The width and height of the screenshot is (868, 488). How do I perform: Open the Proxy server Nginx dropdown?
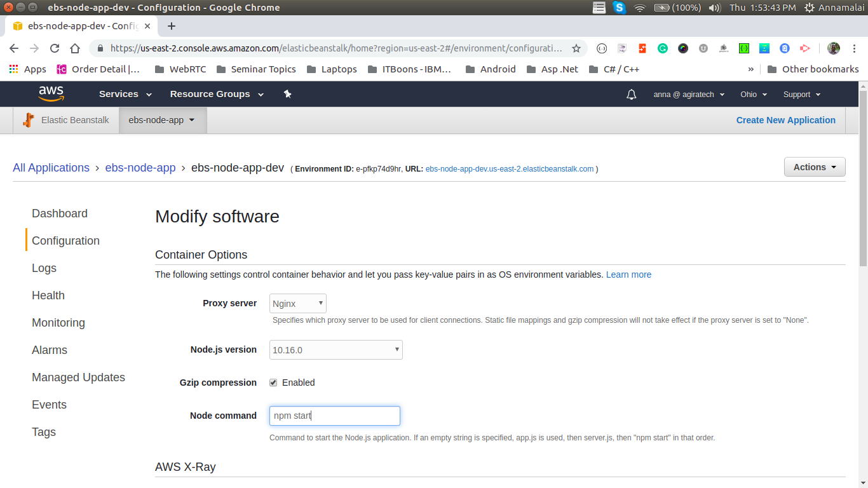click(x=298, y=304)
